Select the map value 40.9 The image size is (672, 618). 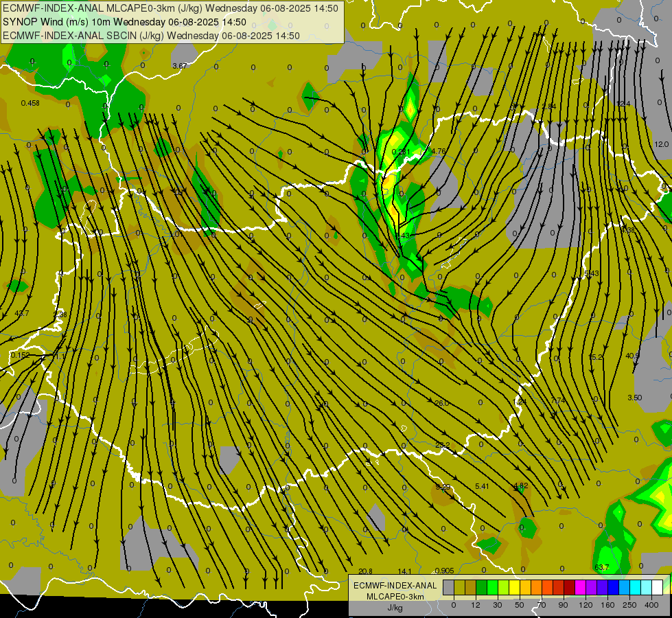click(633, 356)
